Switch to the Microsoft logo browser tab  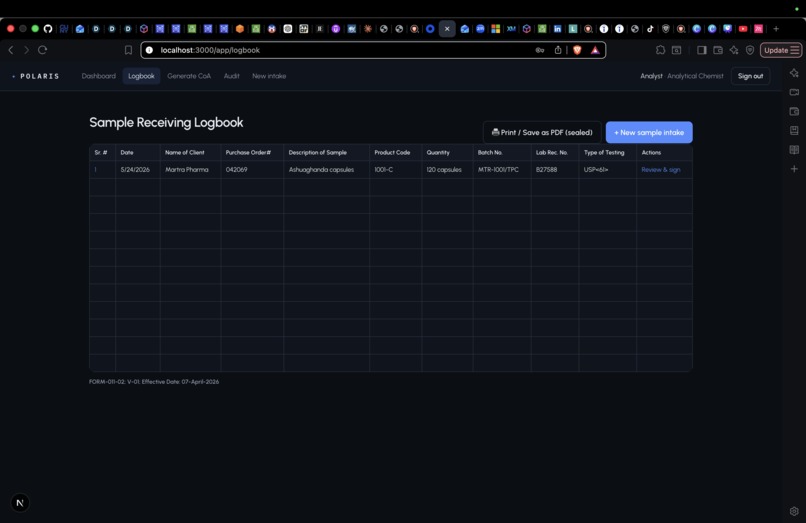(496, 29)
